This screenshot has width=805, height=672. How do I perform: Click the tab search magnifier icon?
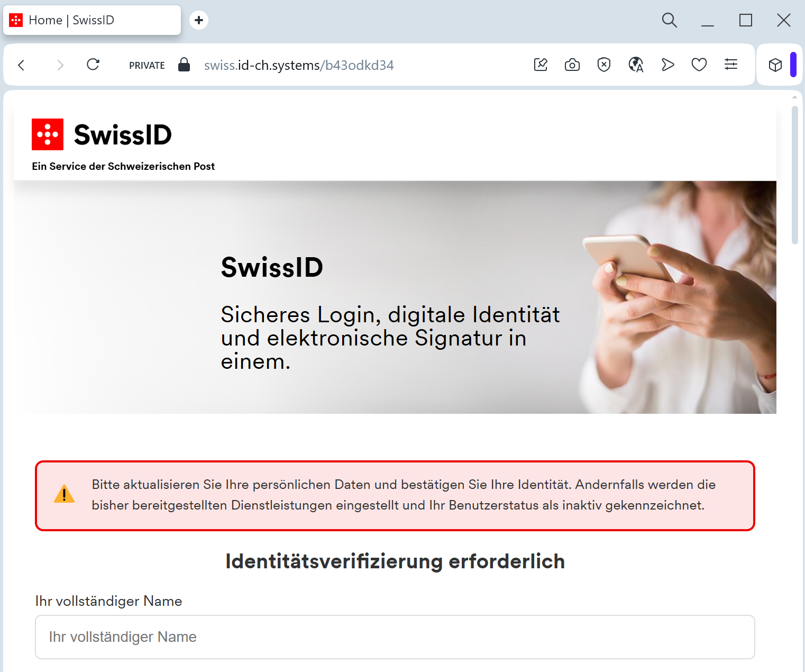670,20
